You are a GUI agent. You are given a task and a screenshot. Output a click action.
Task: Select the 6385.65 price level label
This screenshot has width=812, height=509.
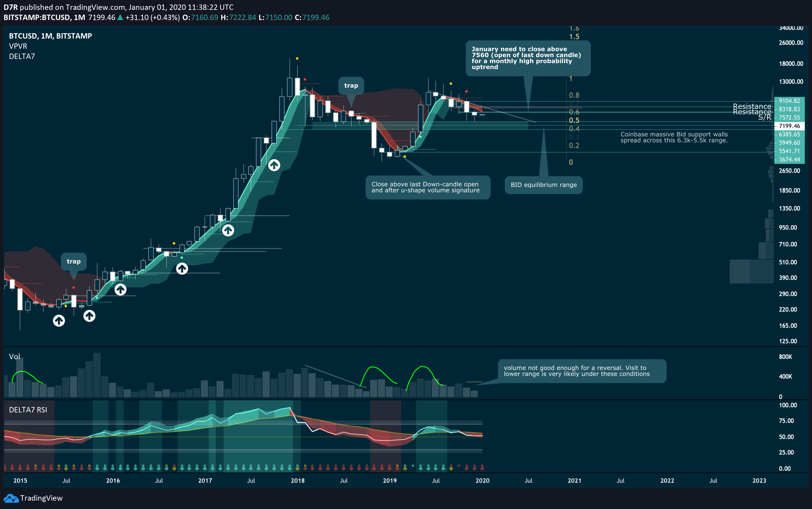pyautogui.click(x=789, y=135)
